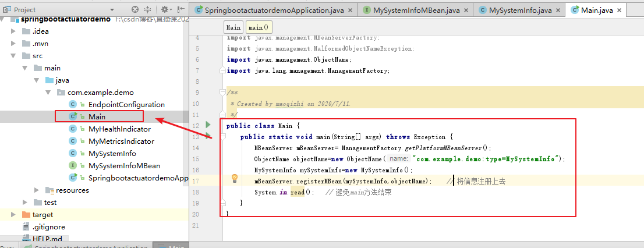The height and width of the screenshot is (248, 644).
Task: Click the EndpointConfiguration class icon
Action: 72,105
